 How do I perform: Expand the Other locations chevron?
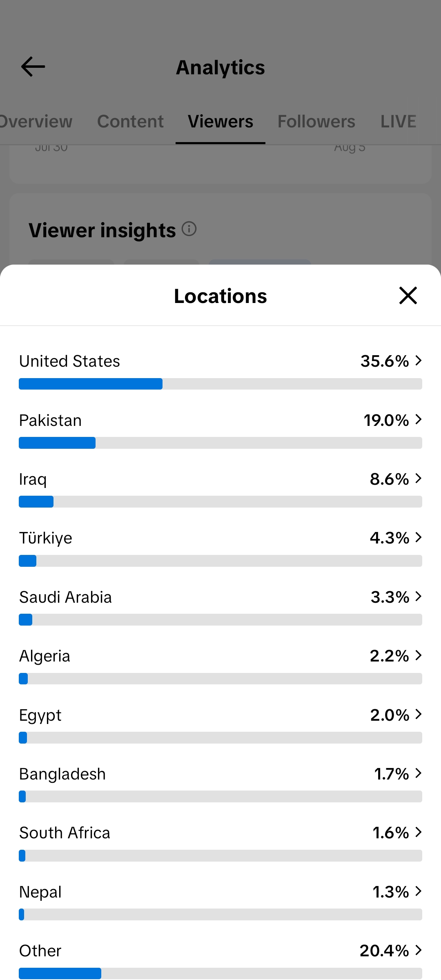(418, 950)
